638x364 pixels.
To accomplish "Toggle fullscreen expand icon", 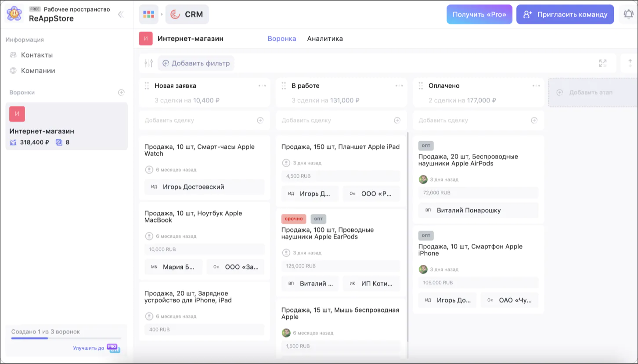I will tap(603, 63).
